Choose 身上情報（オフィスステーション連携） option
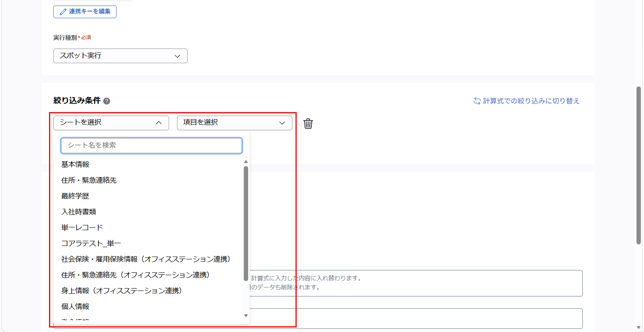644x332 pixels. click(121, 291)
